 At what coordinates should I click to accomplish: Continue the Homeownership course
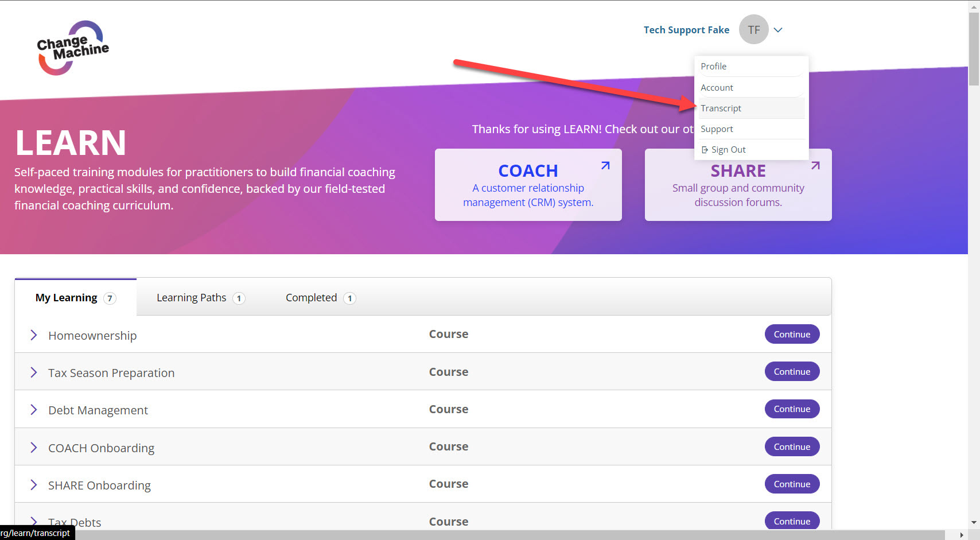coord(792,335)
